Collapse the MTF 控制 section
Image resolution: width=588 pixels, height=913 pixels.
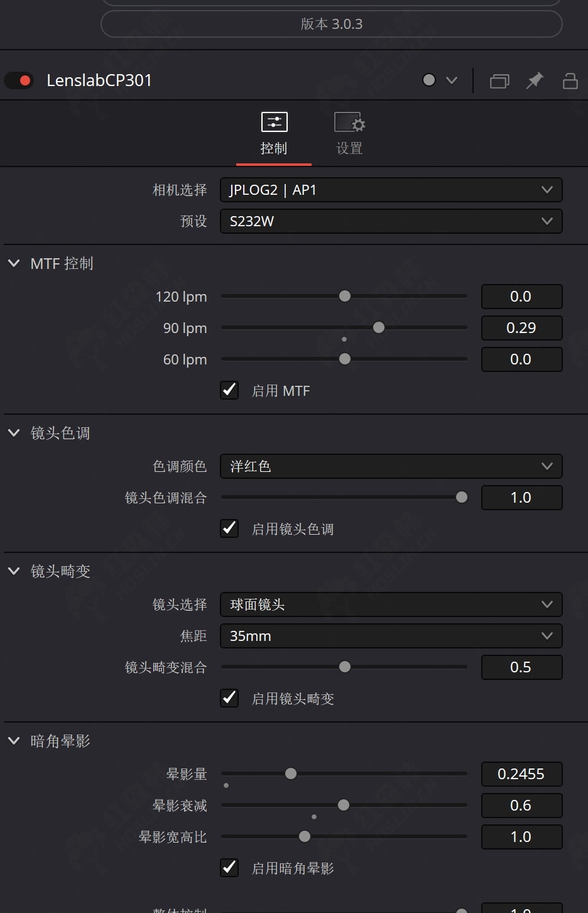14,263
